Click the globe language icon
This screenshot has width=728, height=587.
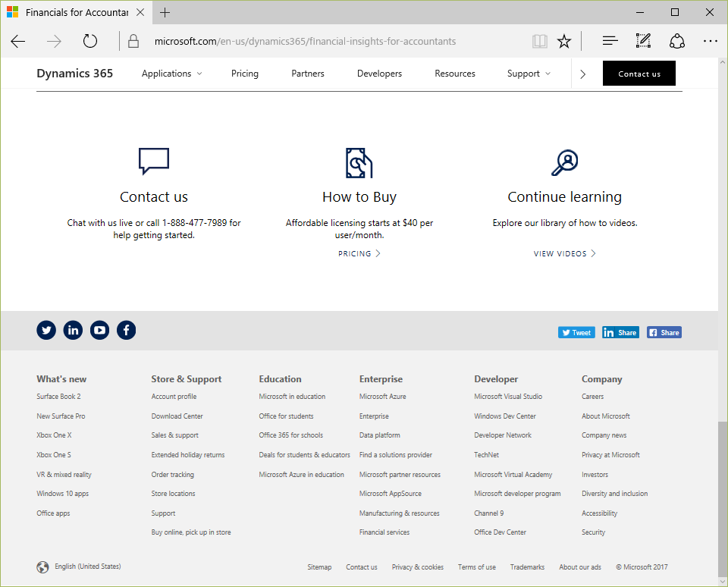42,567
